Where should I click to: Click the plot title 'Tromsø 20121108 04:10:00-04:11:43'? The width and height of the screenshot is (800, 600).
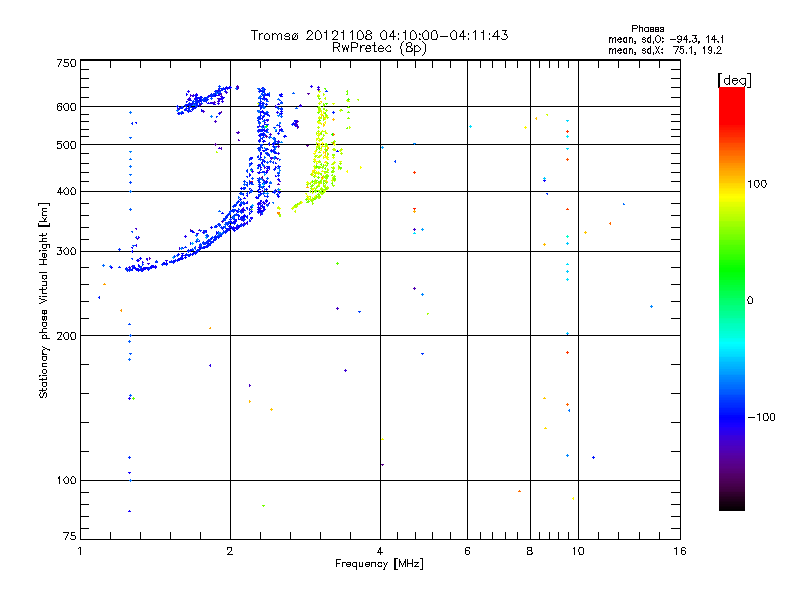tap(379, 35)
